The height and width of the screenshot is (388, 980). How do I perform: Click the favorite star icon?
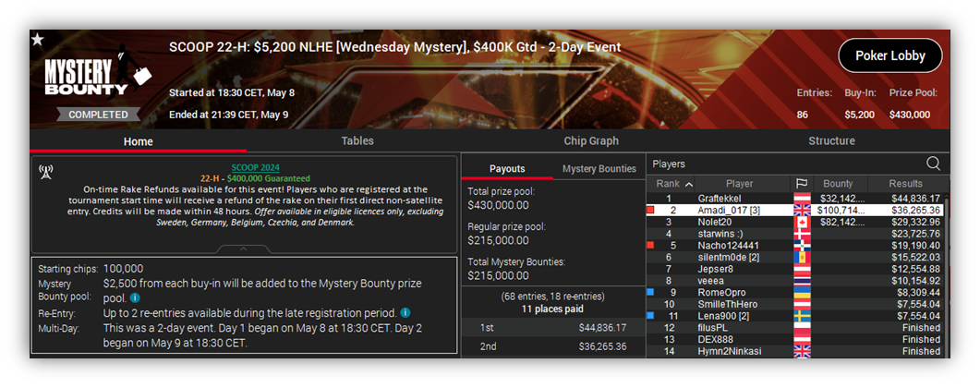[x=38, y=40]
